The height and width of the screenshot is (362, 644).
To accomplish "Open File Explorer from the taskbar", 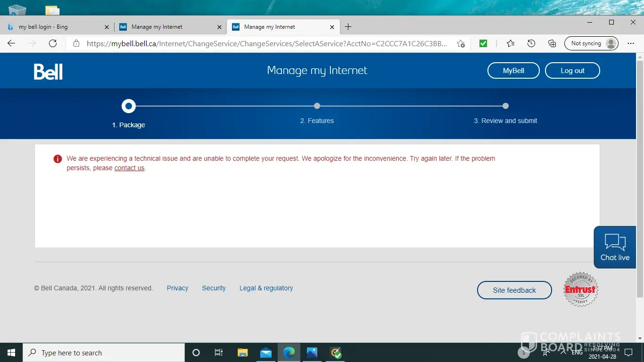I will click(242, 353).
